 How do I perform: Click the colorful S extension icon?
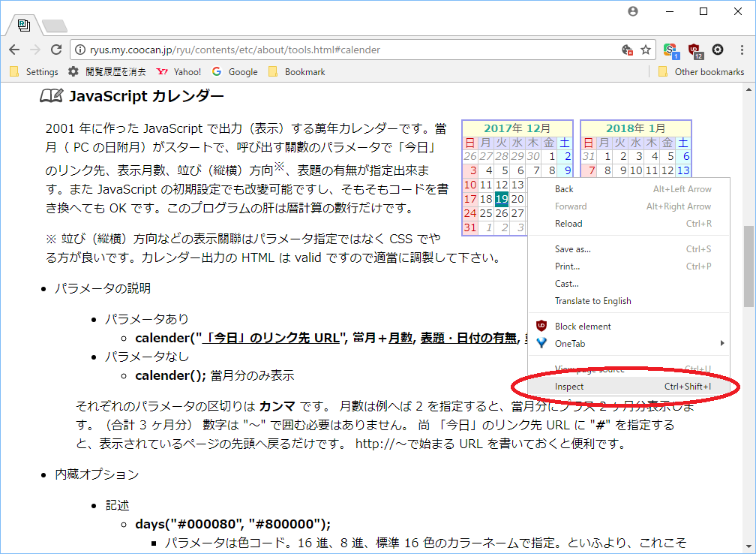tap(670, 50)
